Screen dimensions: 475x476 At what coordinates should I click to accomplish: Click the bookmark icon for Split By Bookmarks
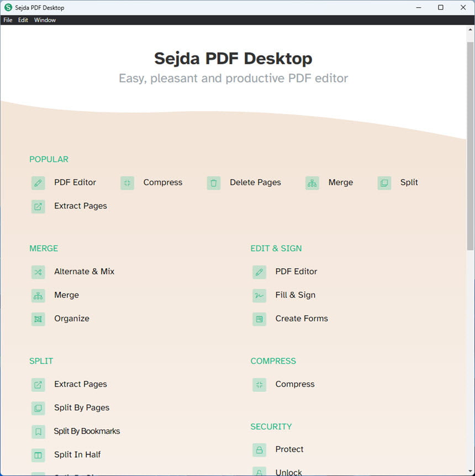coord(38,432)
